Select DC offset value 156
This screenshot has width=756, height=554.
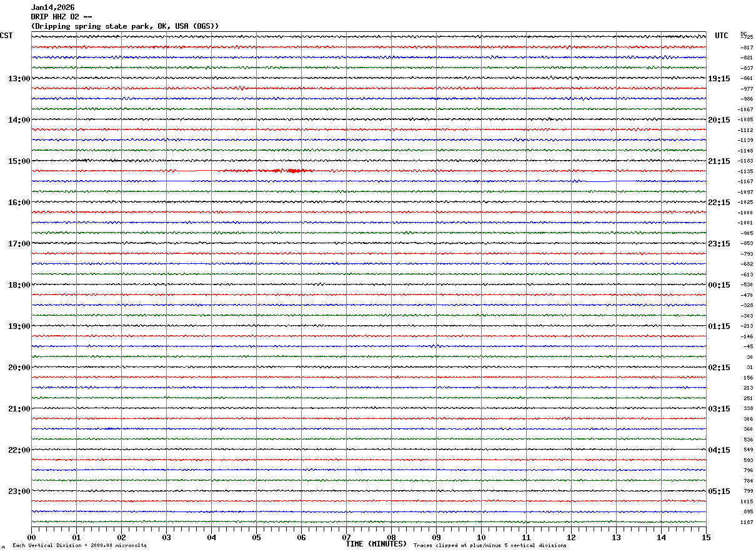click(x=749, y=378)
